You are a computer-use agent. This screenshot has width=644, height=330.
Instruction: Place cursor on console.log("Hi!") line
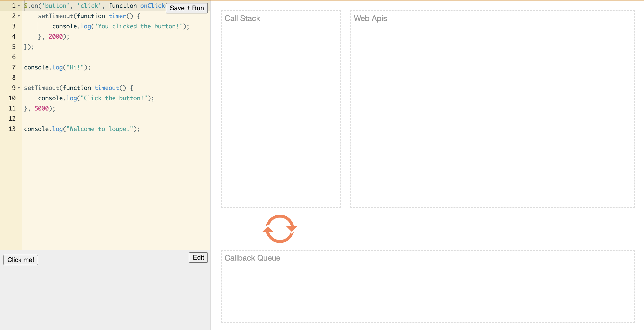58,67
